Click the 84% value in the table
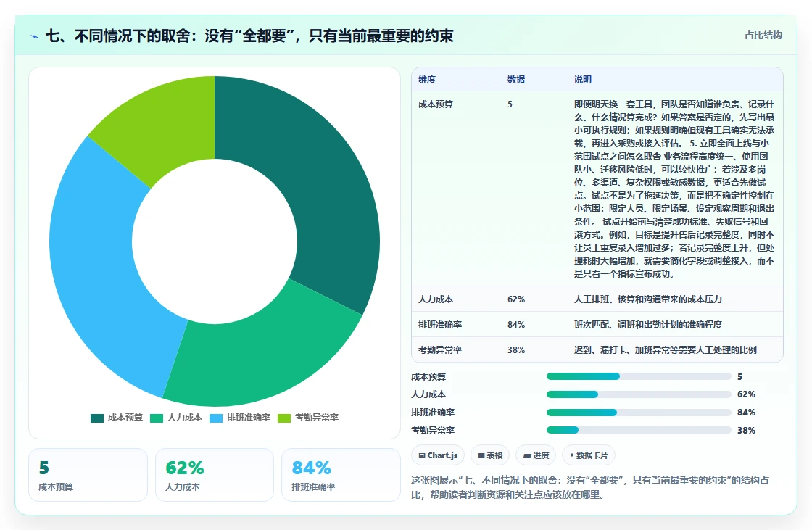This screenshot has width=812, height=530. pyautogui.click(x=515, y=324)
